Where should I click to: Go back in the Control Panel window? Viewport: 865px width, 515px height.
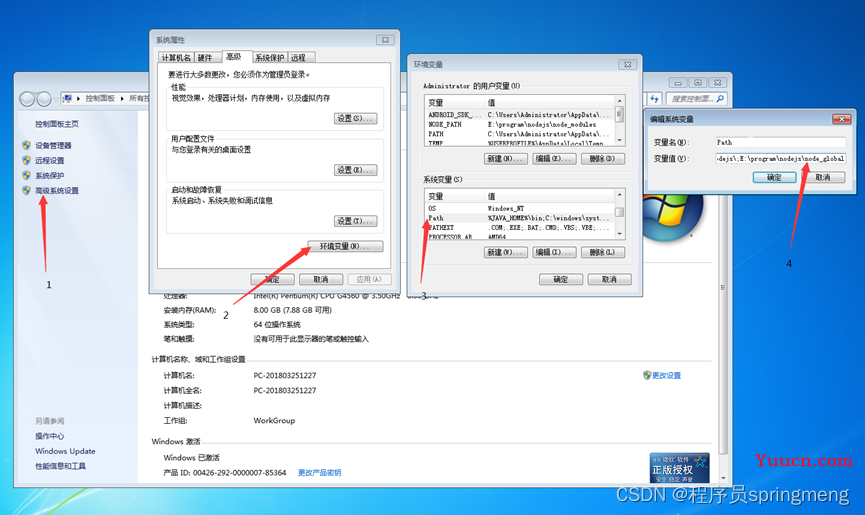pyautogui.click(x=27, y=99)
